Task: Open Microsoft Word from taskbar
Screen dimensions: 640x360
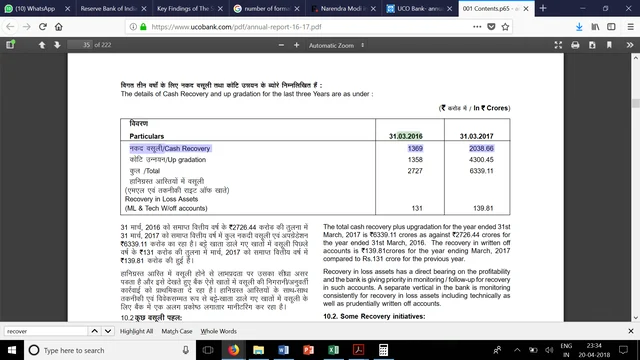Action: pyautogui.click(x=283, y=350)
